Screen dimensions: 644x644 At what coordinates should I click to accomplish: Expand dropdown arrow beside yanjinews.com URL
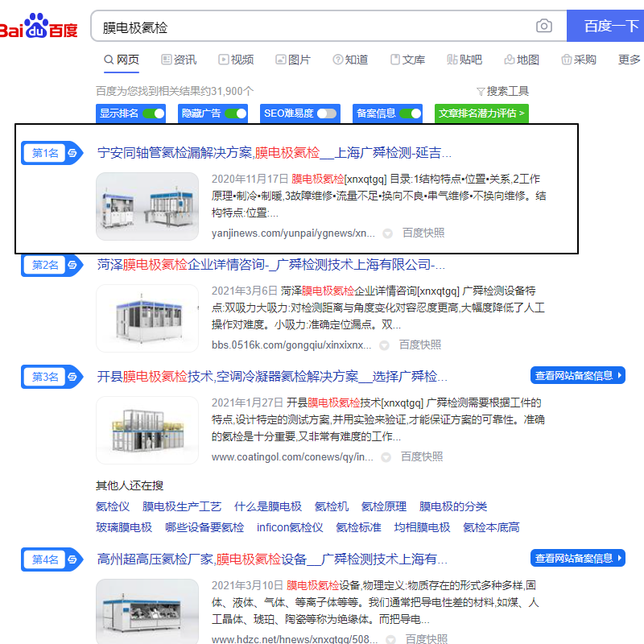click(387, 233)
